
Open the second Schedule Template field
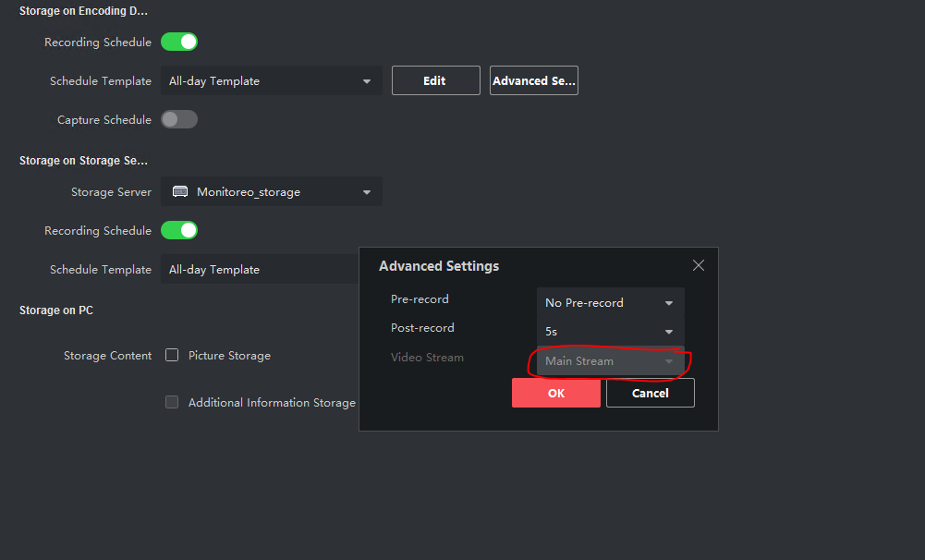coord(259,270)
